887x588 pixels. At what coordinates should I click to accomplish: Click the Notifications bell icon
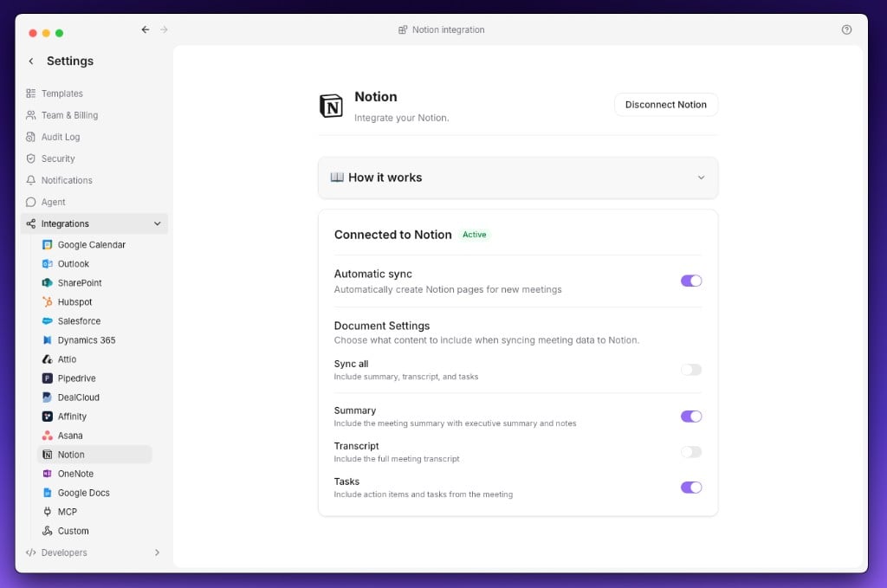[x=30, y=180]
